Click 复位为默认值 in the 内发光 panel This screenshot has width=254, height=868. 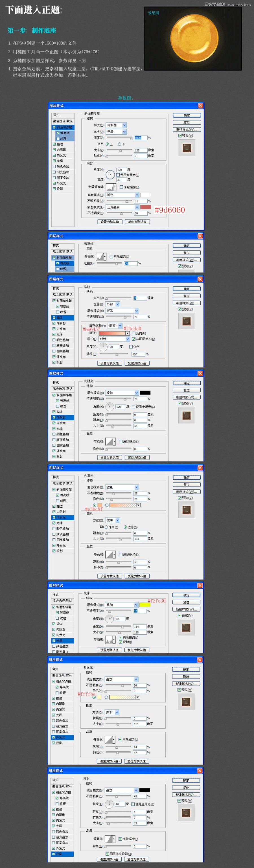click(x=137, y=576)
